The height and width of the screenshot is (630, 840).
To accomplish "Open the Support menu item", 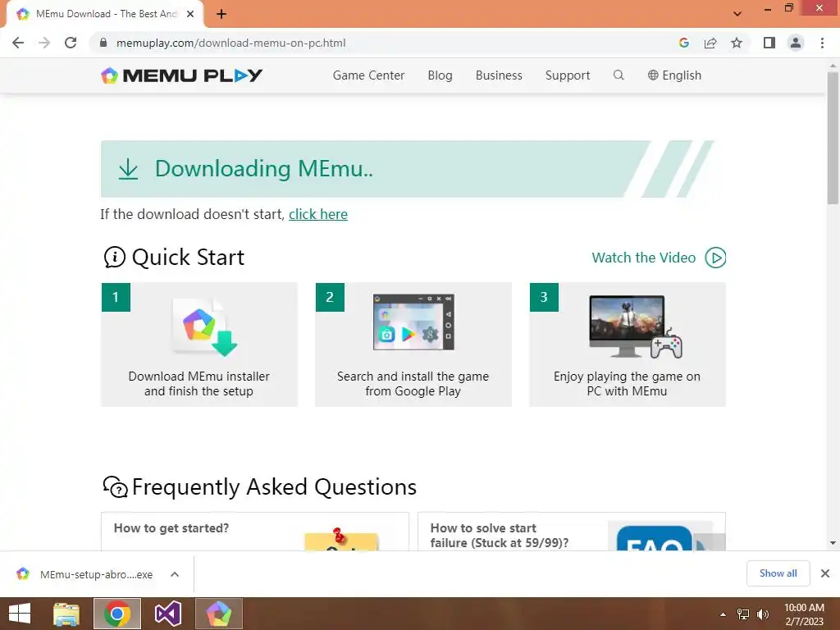I will point(568,75).
